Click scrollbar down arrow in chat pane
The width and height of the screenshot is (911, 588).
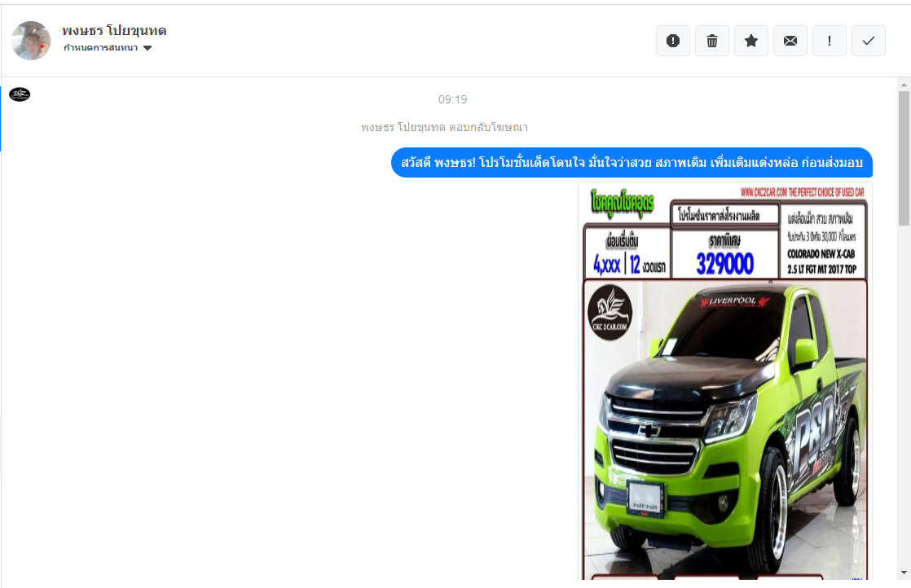tap(904, 573)
